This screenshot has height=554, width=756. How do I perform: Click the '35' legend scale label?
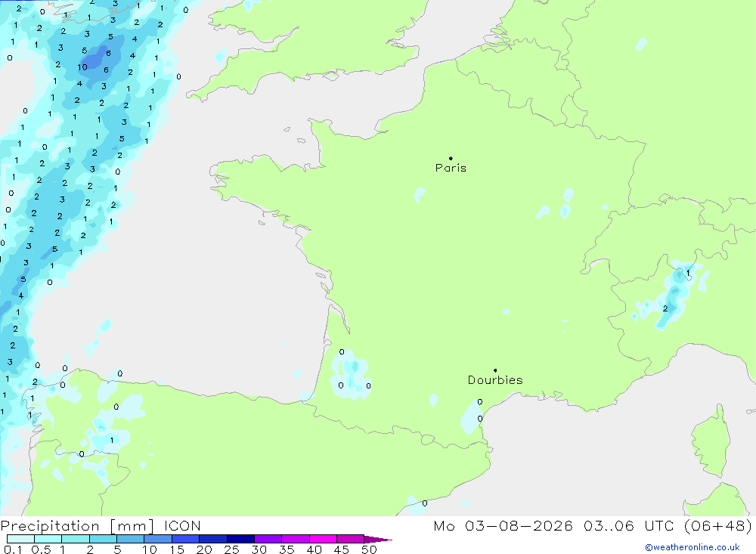(287, 549)
